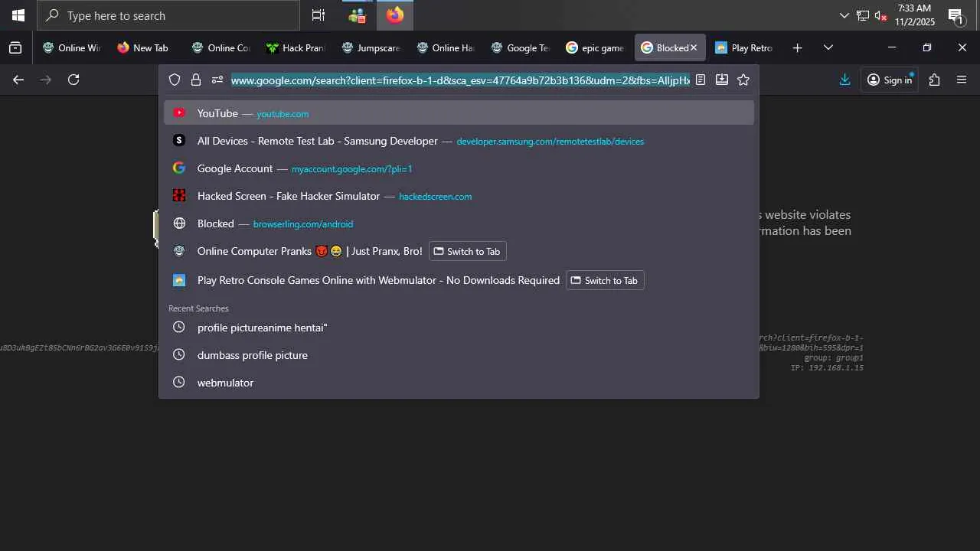Open the Windows Start menu
The width and height of the screenshot is (980, 551).
(18, 15)
